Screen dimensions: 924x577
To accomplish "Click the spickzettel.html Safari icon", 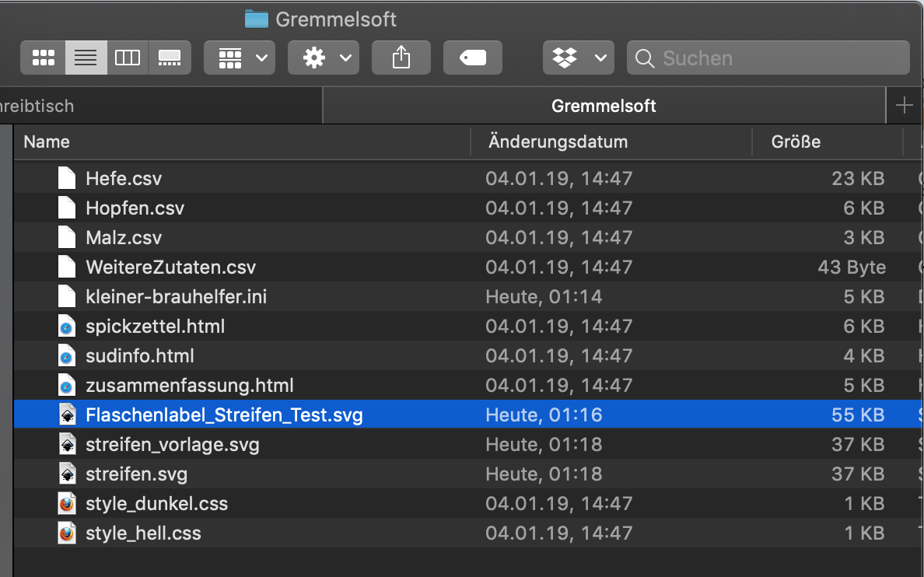I will coord(68,327).
